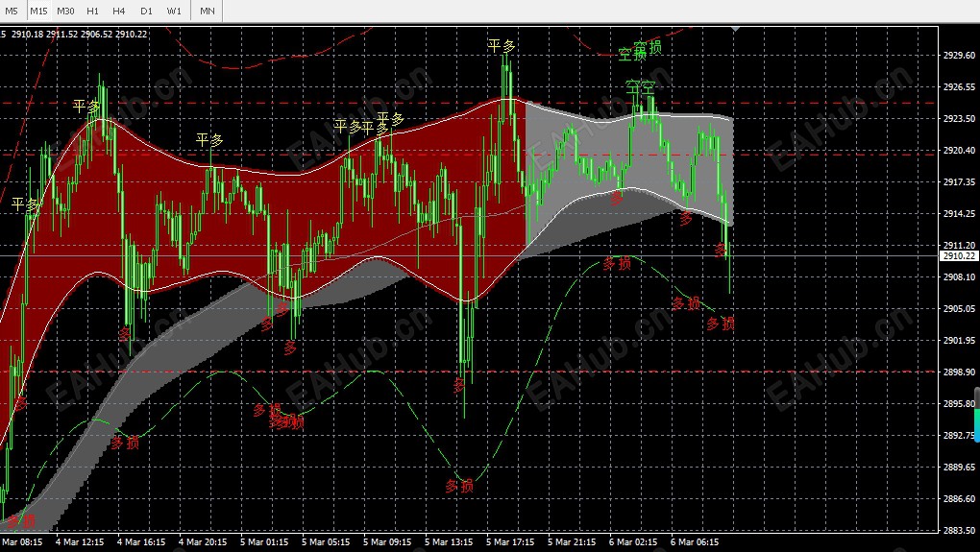Viewport: 980px width, 552px height.
Task: Click price scale value 2917.35
Action: (959, 181)
